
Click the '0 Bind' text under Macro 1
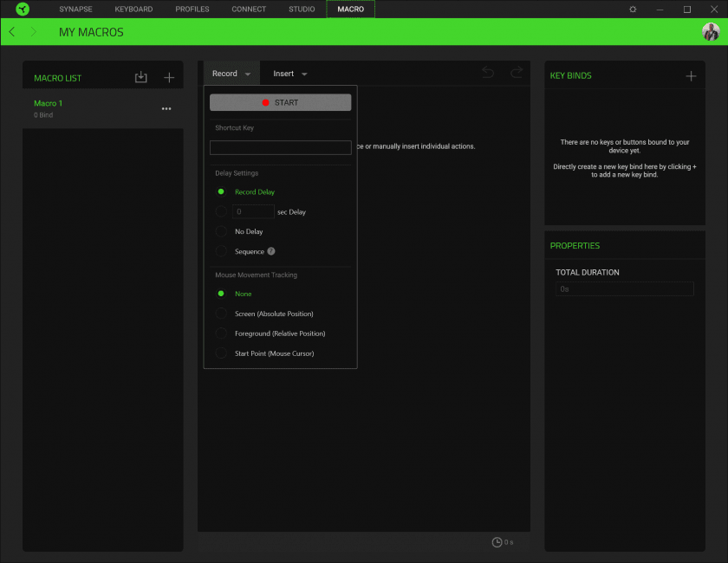[x=43, y=115]
